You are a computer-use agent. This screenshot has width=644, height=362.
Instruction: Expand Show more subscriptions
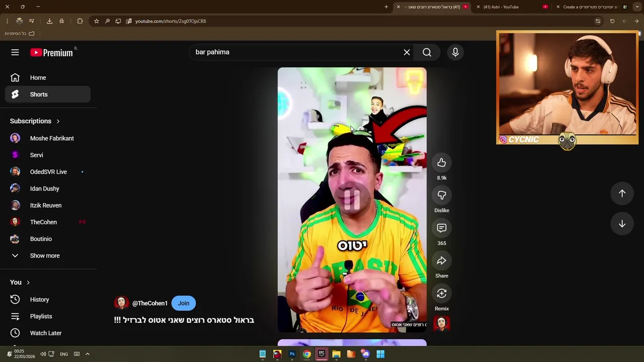[48, 255]
